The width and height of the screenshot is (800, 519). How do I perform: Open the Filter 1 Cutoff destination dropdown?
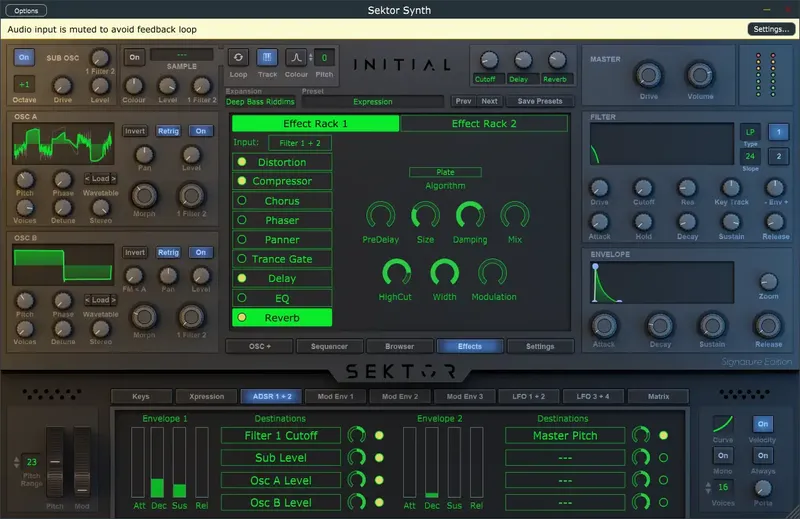tap(283, 435)
